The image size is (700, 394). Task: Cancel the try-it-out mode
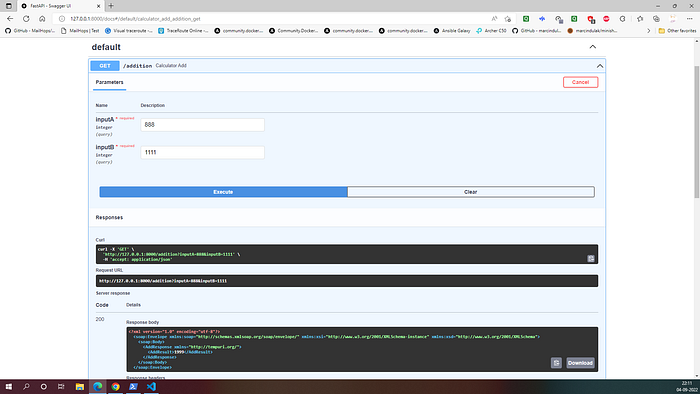(580, 82)
